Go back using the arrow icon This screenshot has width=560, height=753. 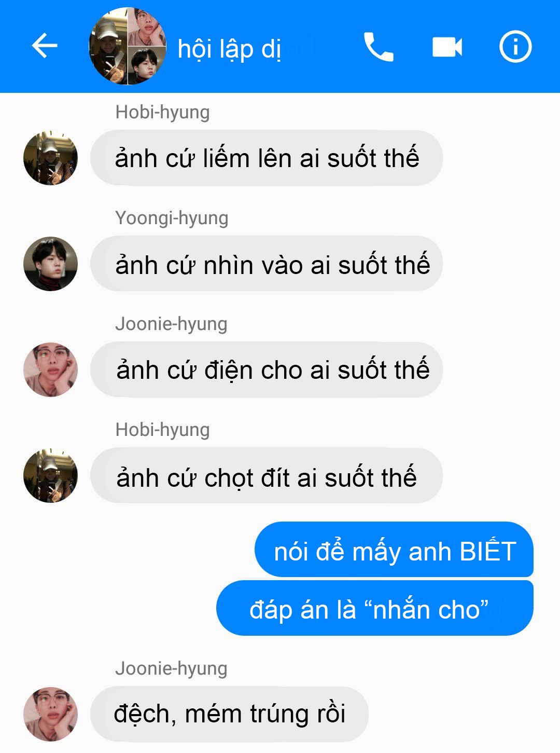pos(45,46)
